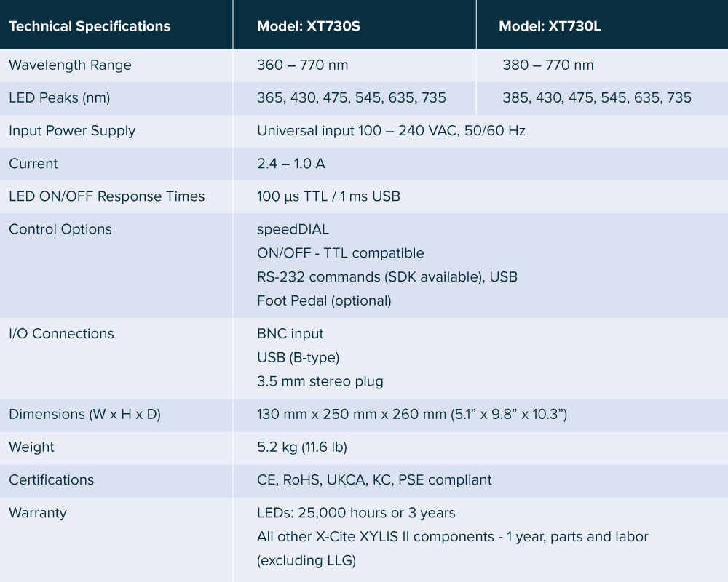
Task: Select the Model: XT730S column header
Action: [309, 27]
